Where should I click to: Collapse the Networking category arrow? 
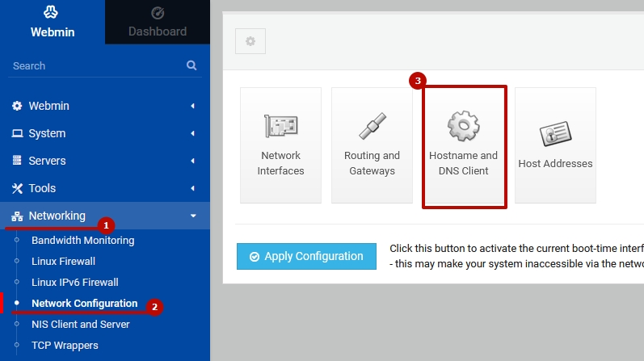[193, 216]
